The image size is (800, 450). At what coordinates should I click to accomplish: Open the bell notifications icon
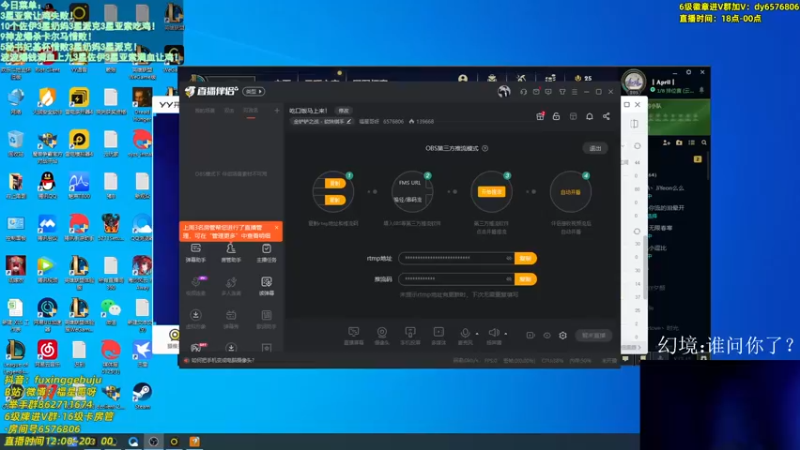(x=589, y=116)
